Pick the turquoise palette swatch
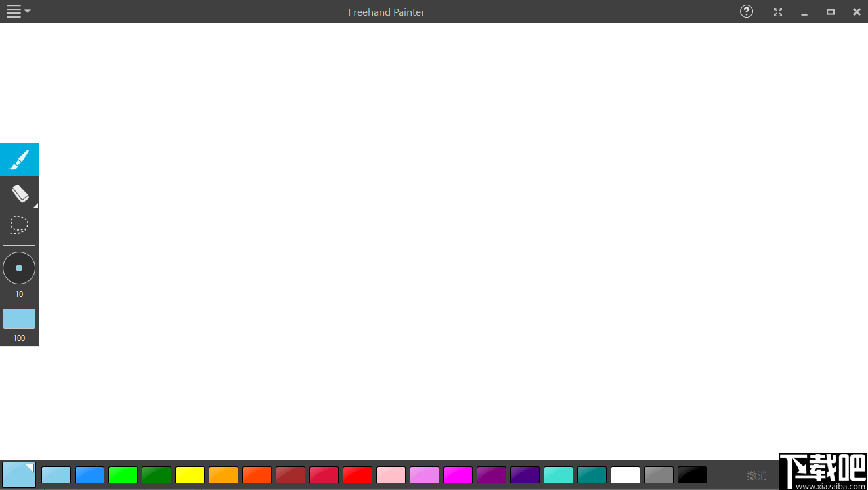868x490 pixels. click(559, 475)
